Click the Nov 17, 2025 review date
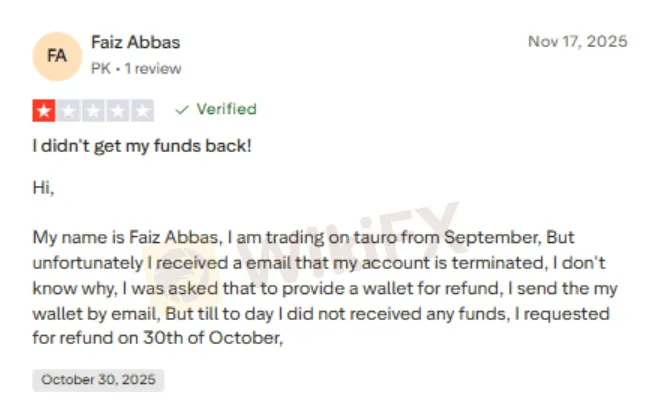The width and height of the screenshot is (645, 408). (577, 41)
